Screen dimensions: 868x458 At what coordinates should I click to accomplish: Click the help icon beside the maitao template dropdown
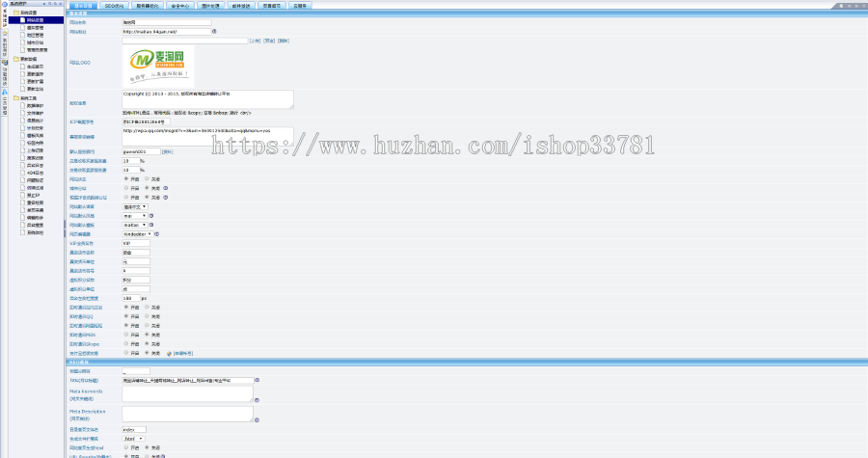(151, 225)
